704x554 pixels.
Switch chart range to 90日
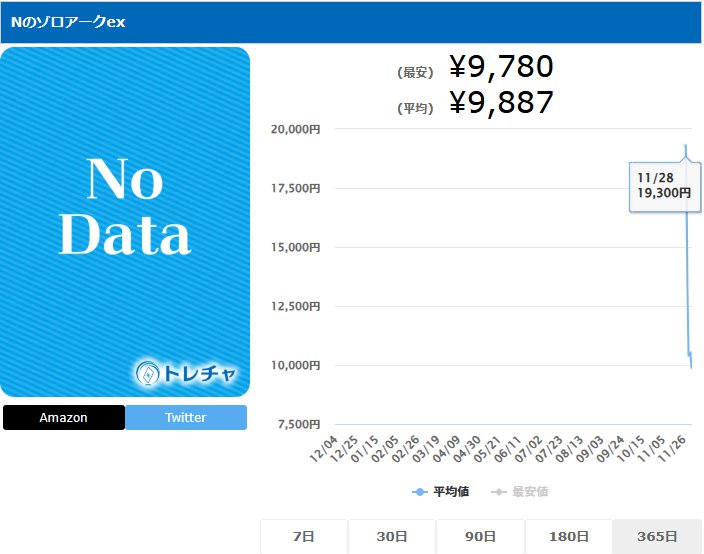[x=480, y=536]
